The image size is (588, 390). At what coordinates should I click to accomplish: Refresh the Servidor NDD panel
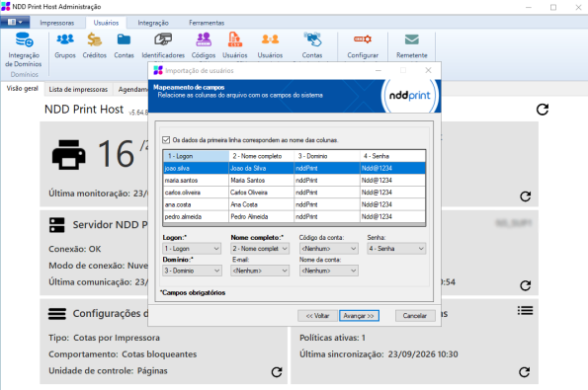526,285
